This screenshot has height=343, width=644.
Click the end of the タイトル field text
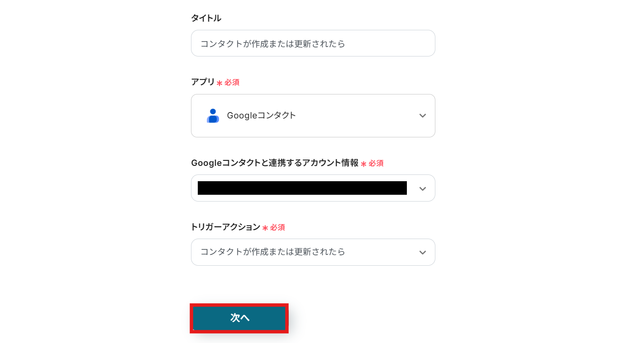click(346, 44)
